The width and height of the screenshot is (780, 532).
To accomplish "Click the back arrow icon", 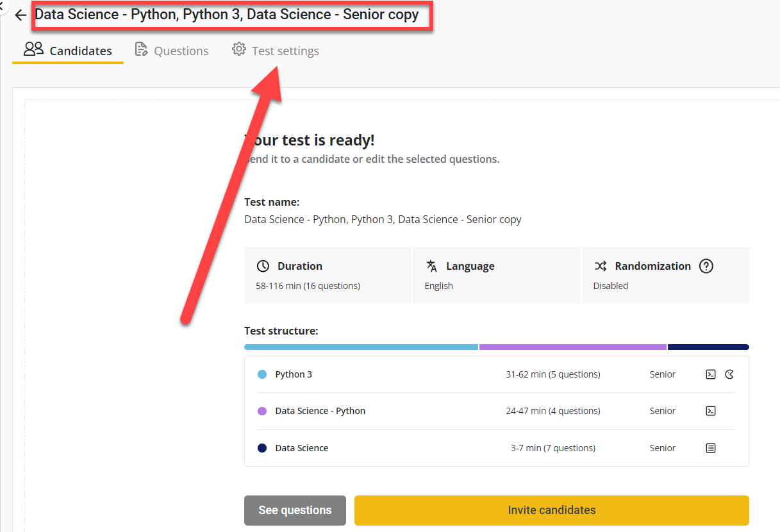I will 21,15.
